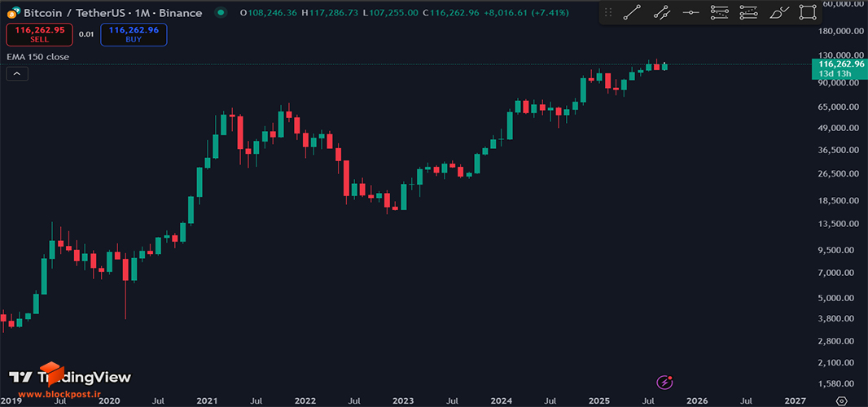Click the 2023 marker on time axis
868x407 pixels.
point(402,400)
